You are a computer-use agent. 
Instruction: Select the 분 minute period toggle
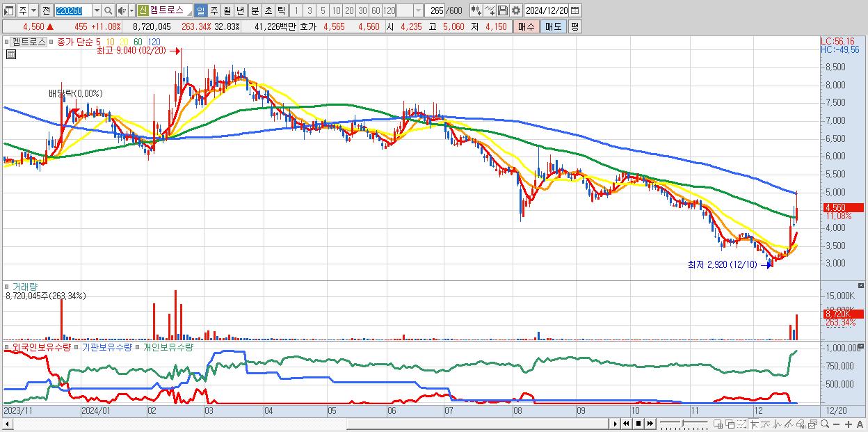tap(255, 10)
